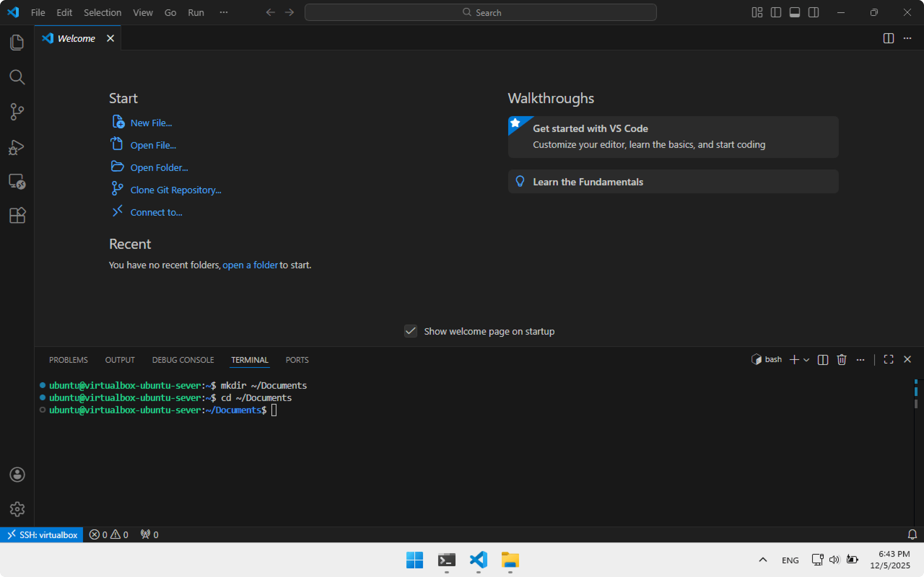This screenshot has height=577, width=924.
Task: Open the Remote Explorer view
Action: point(17,181)
